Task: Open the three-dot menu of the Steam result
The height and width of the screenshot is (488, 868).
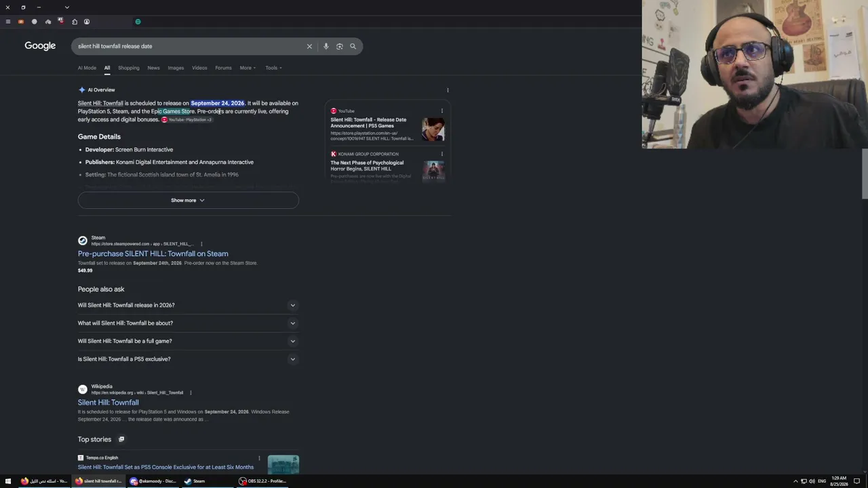Action: (201, 244)
